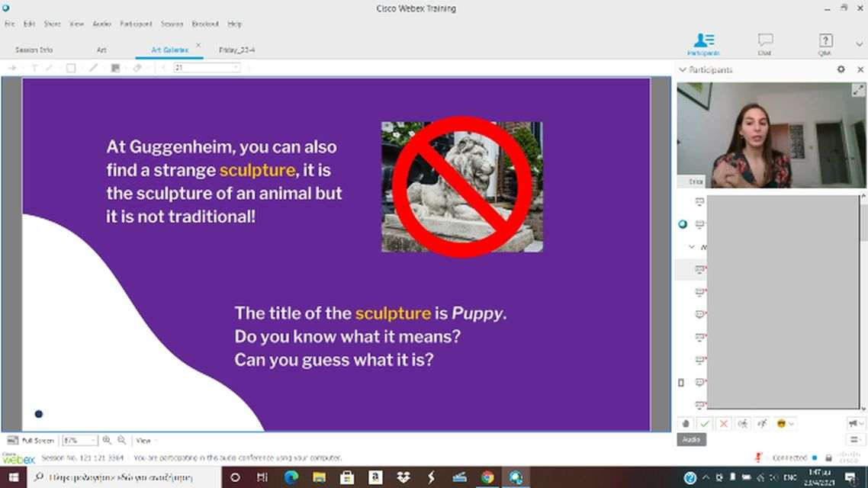Expand more panel options chevron beside Q&A
The image size is (868, 488).
click(859, 43)
